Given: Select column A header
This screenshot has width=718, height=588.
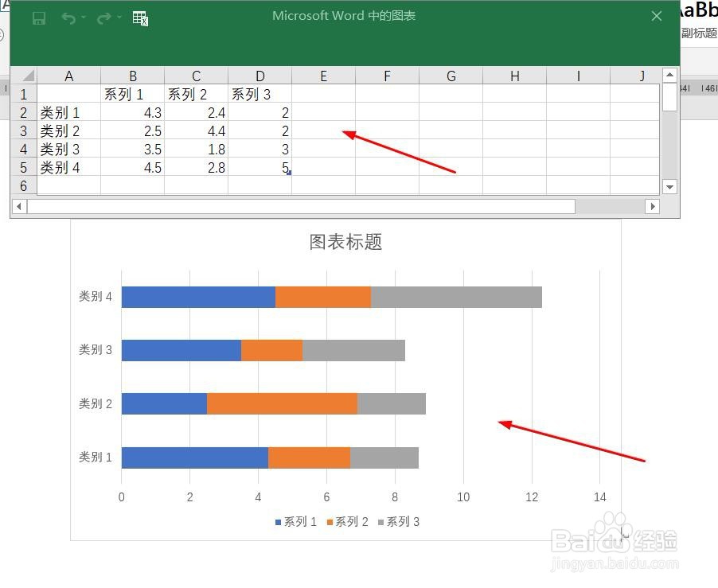Looking at the screenshot, I should click(x=68, y=76).
